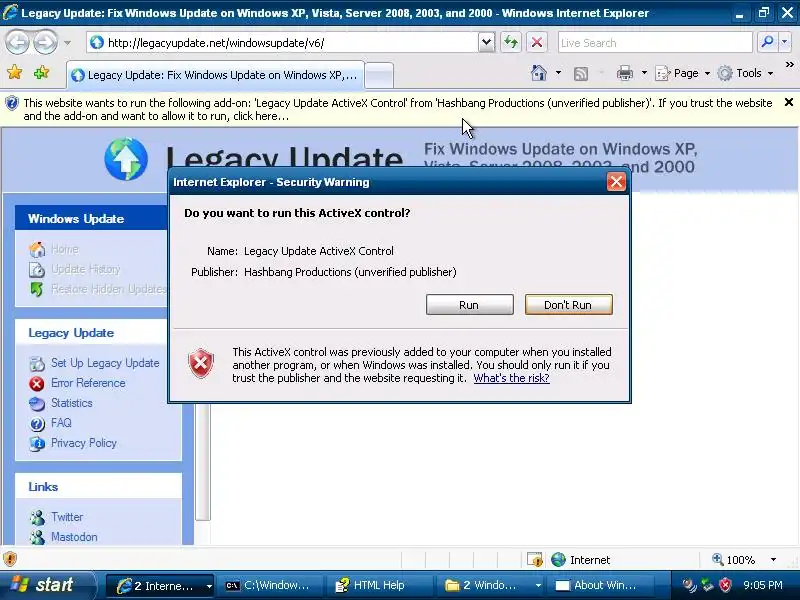The image size is (800, 600).
Task: Click the RSS Feeds toolbar icon
Action: point(581,74)
